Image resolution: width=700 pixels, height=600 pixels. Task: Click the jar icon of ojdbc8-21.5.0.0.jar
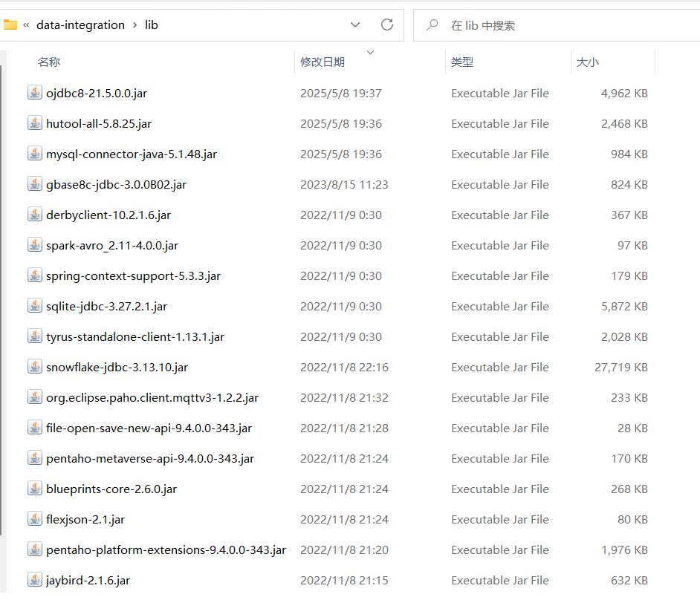[x=35, y=92]
